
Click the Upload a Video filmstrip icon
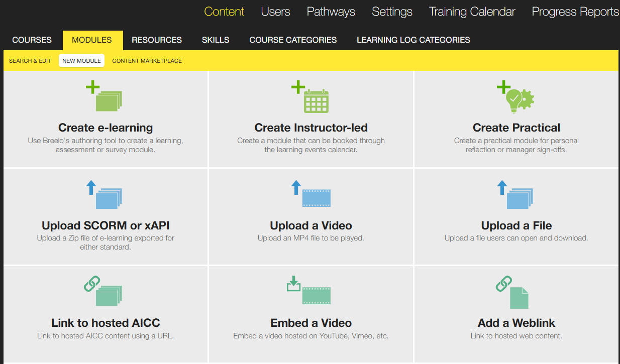click(311, 195)
